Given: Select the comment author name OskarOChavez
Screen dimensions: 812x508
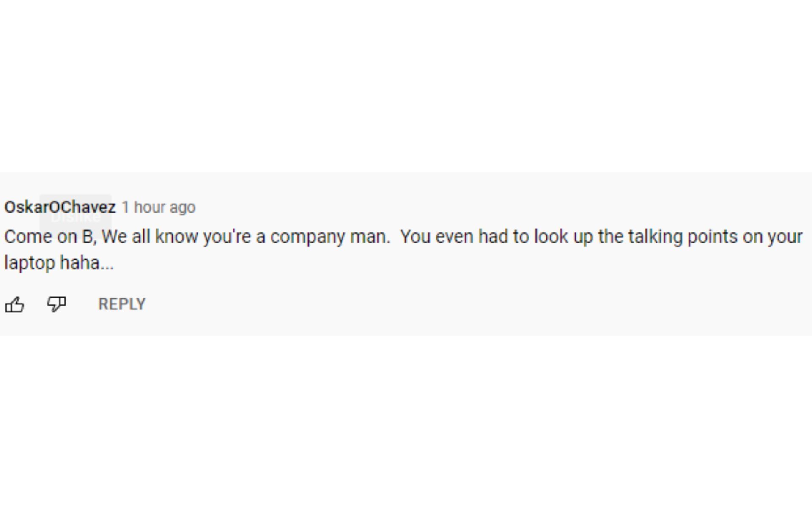Looking at the screenshot, I should [x=60, y=207].
